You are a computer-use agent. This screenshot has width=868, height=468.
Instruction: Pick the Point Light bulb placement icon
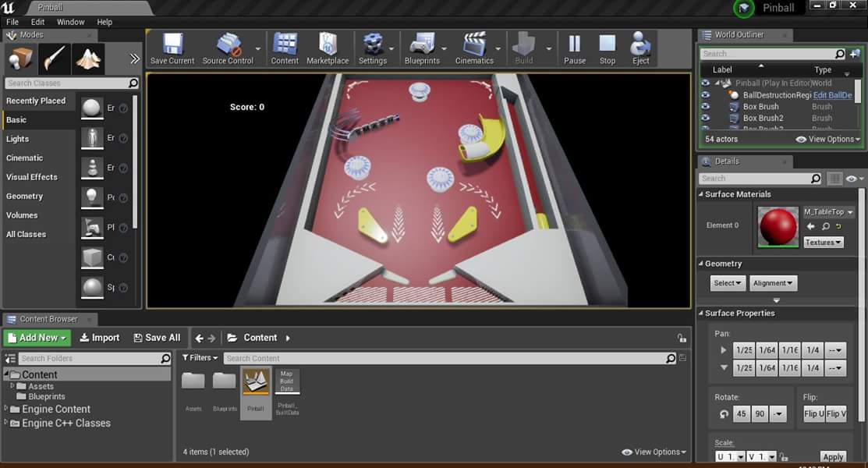pos(92,197)
